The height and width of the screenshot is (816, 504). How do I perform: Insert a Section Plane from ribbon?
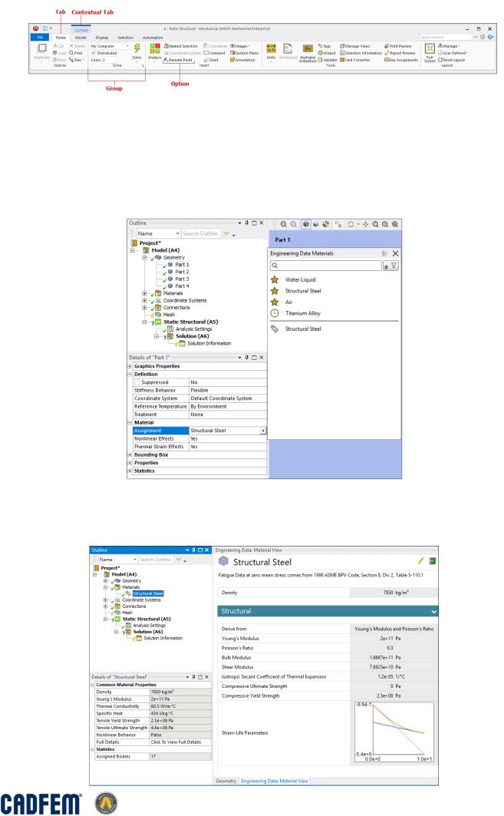click(245, 53)
